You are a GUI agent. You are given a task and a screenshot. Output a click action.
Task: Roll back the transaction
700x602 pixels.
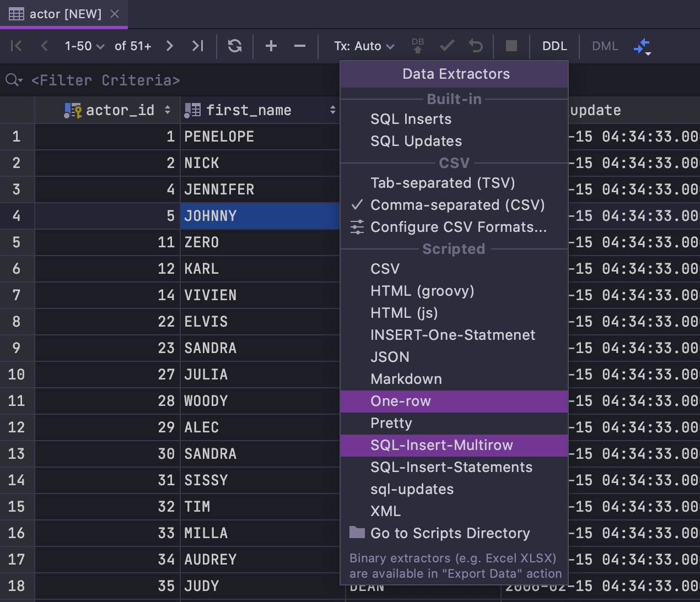pyautogui.click(x=476, y=46)
